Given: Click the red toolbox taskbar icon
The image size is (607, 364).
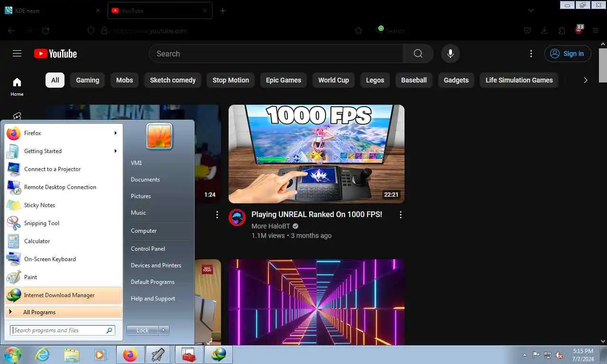Looking at the screenshot, I should pyautogui.click(x=189, y=355).
